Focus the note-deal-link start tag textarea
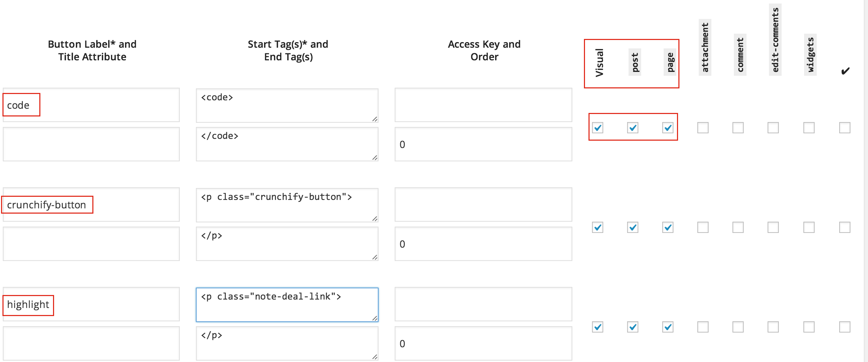 [287, 304]
